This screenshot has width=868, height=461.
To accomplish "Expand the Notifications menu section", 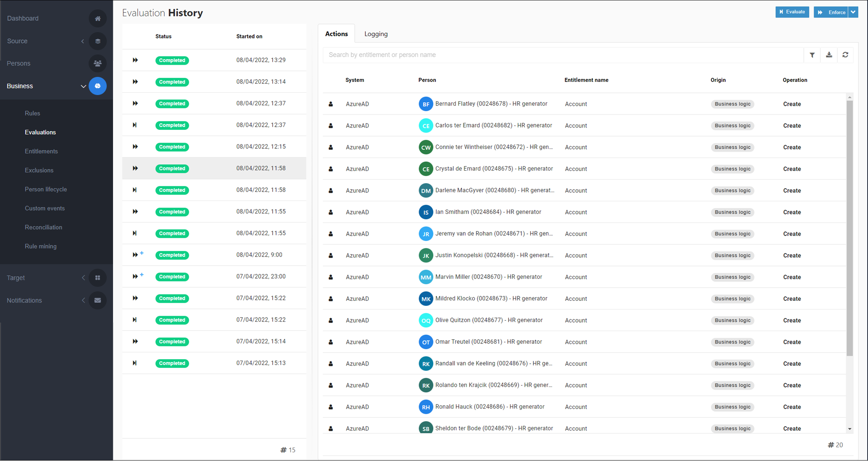I will (83, 300).
